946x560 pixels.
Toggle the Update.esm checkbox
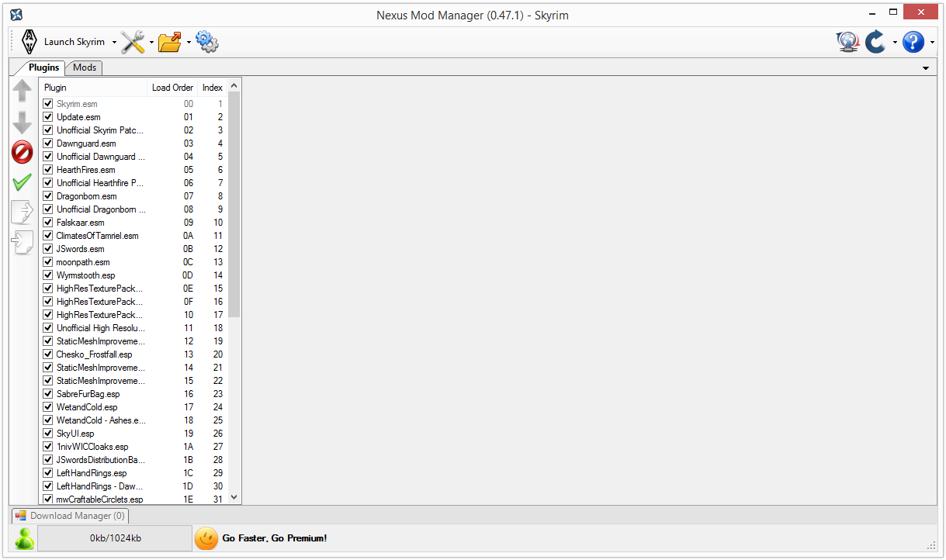coord(48,117)
